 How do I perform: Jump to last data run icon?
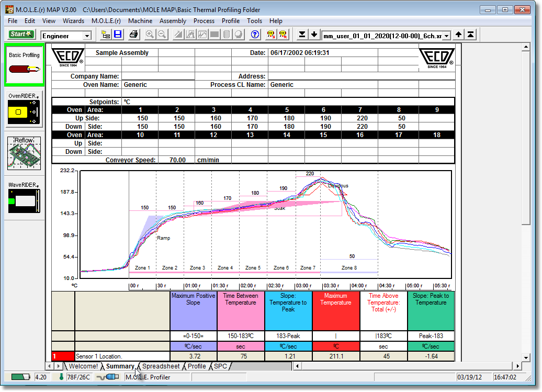[302, 34]
